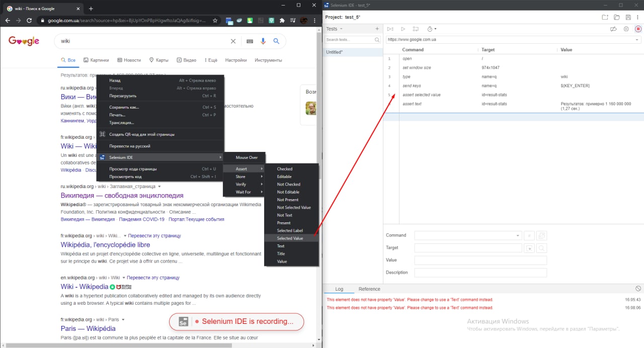644x348 pixels.
Task: Open the Новости search tab
Action: [x=129, y=60]
